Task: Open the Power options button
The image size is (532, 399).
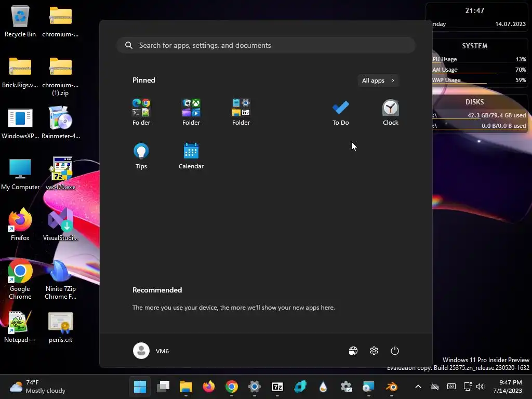Action: (395, 351)
